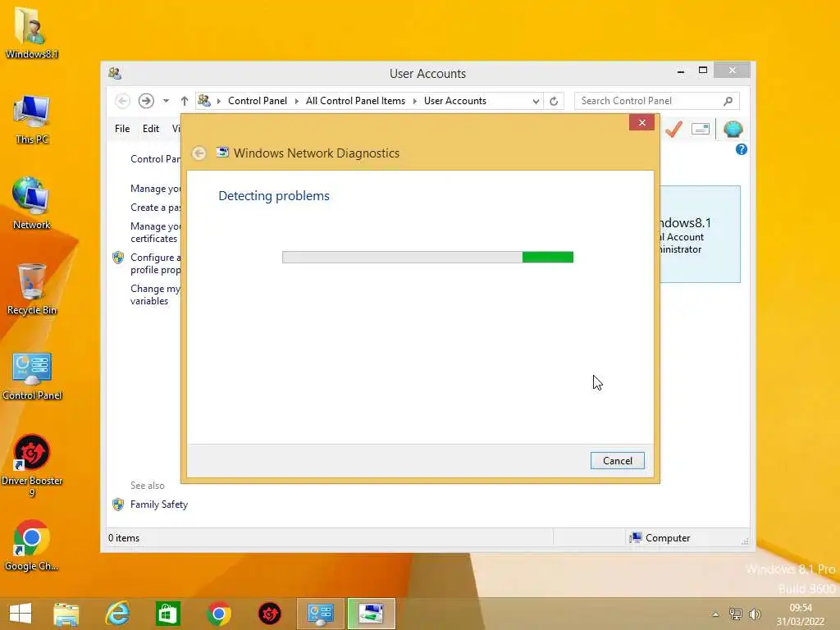Viewport: 840px width, 630px height.
Task: Switch to Network Diagnostics taskbar window
Action: 372,614
